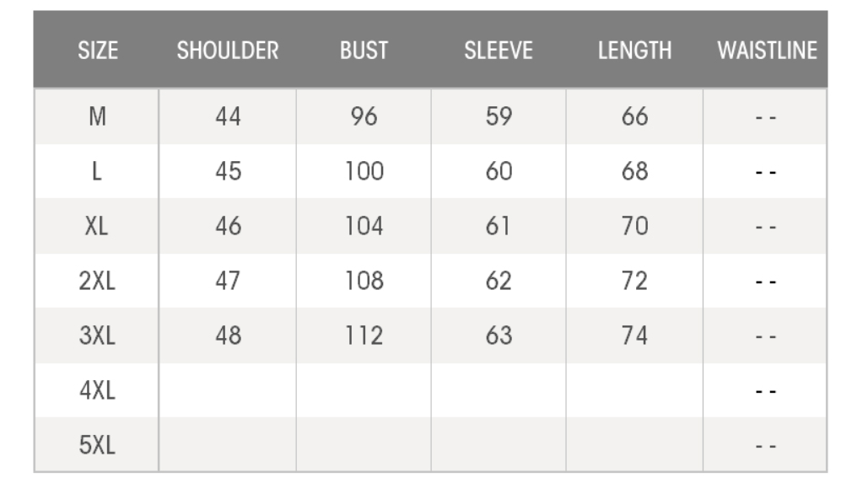
Task: Select the 5XL size row label
Action: tap(97, 444)
